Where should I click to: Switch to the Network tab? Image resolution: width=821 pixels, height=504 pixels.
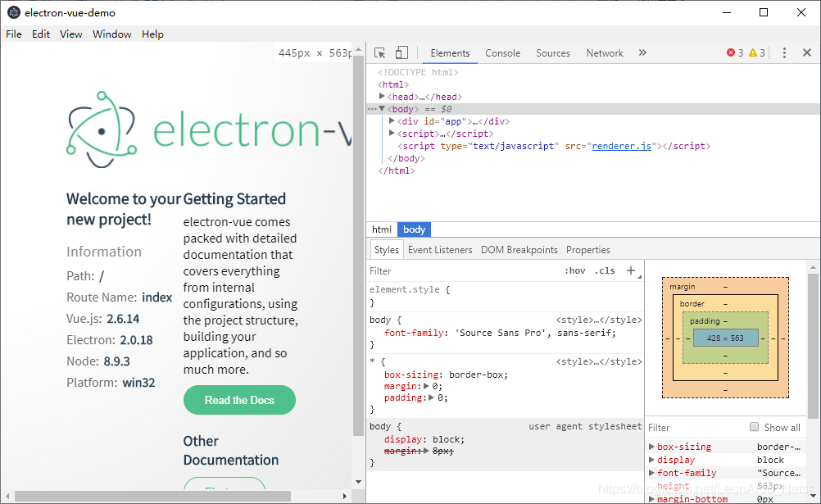[x=605, y=53]
